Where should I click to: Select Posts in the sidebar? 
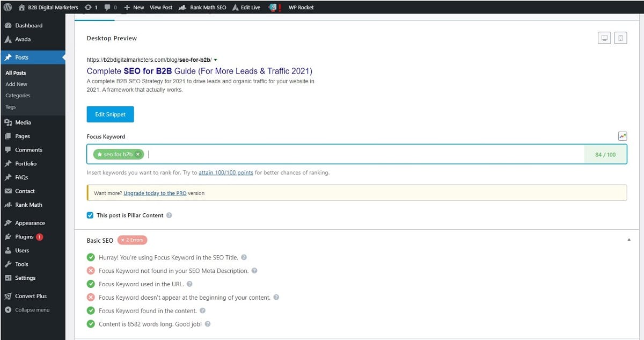click(33, 57)
